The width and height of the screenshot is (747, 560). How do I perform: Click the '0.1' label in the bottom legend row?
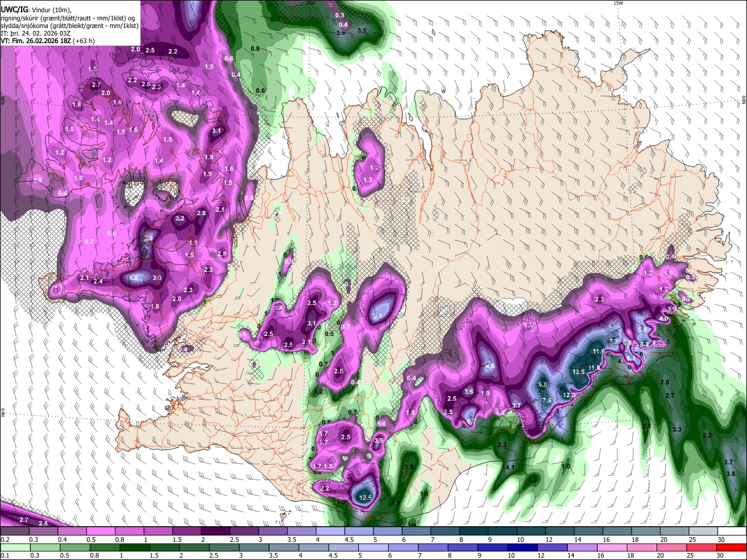(x=5, y=555)
